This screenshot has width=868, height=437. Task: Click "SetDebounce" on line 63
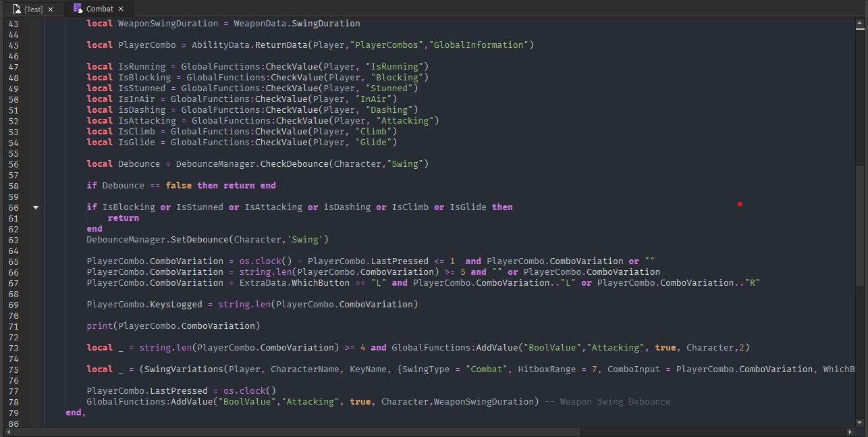pos(200,240)
